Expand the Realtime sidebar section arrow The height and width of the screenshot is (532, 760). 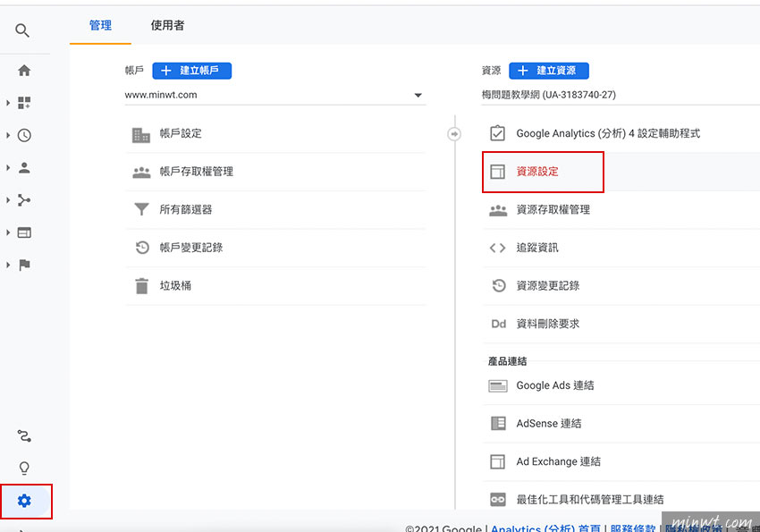click(8, 135)
